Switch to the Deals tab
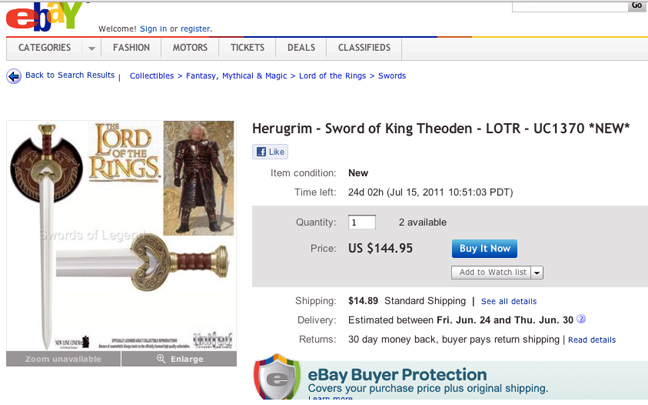The image size is (648, 405). [x=301, y=48]
